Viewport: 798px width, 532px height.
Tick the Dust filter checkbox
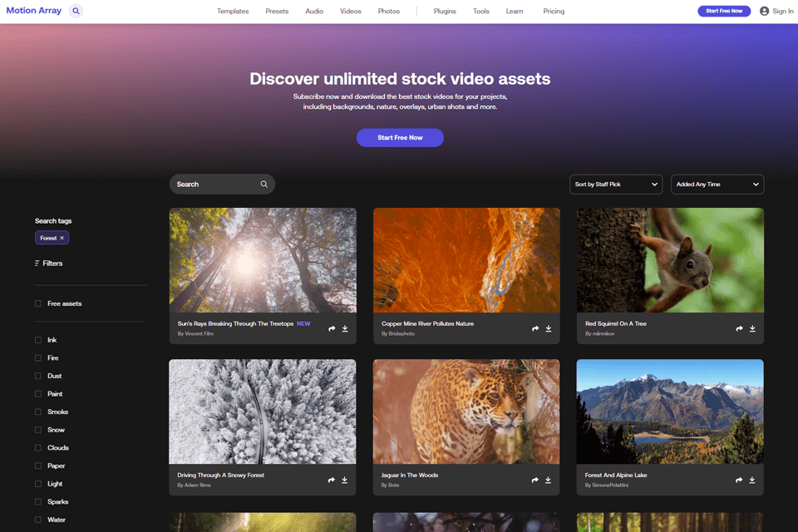38,376
